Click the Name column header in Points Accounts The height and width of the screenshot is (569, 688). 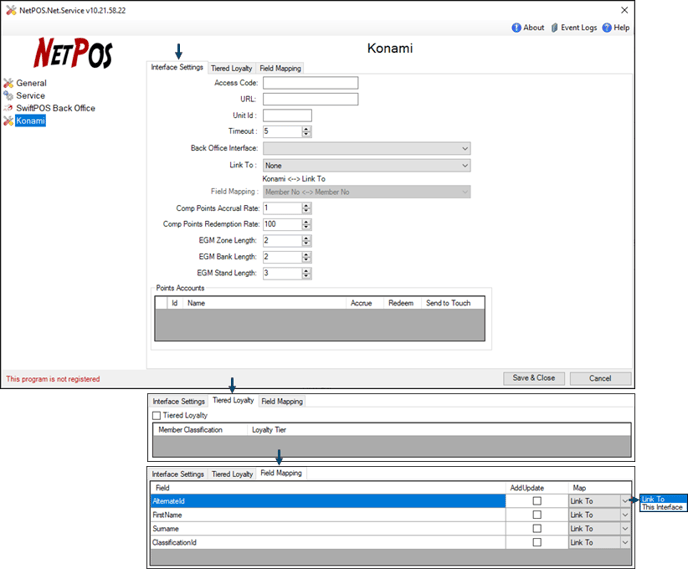coord(265,303)
